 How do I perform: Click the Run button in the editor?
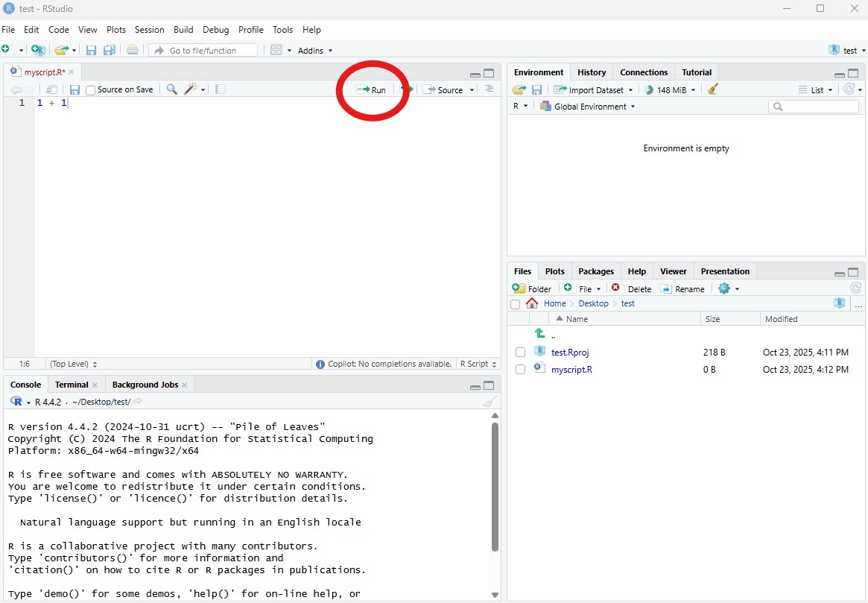(372, 89)
